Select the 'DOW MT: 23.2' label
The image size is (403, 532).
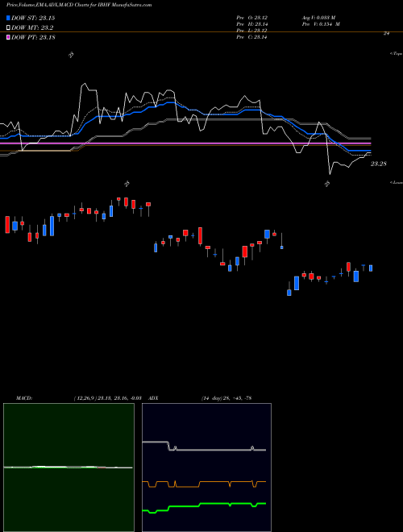[x=32, y=28]
